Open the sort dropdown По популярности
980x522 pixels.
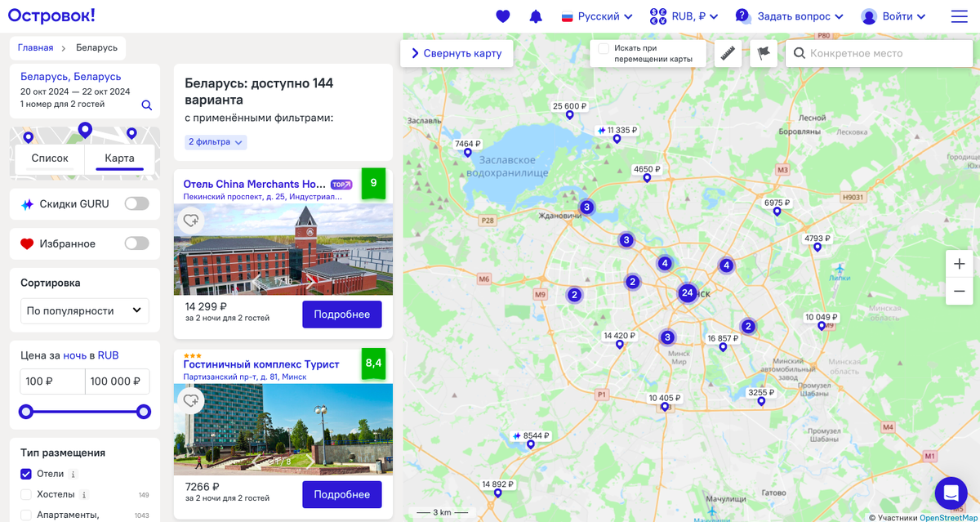(x=85, y=310)
